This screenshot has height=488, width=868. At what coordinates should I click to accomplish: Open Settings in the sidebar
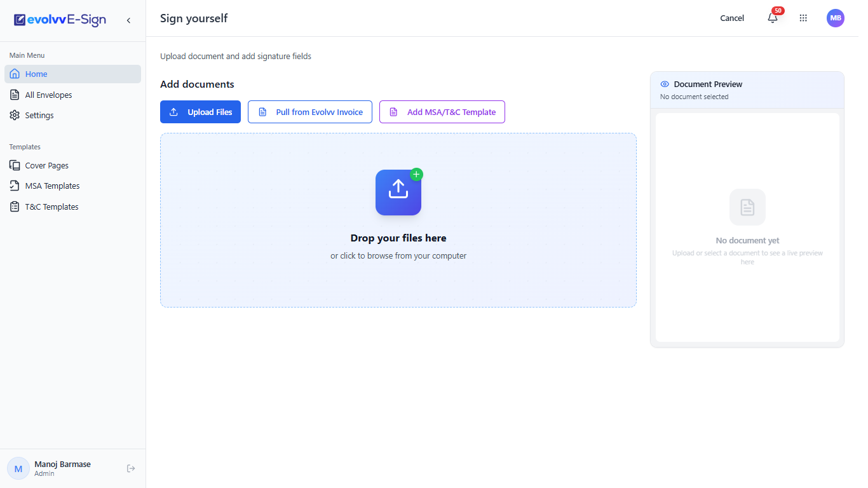[72, 115]
